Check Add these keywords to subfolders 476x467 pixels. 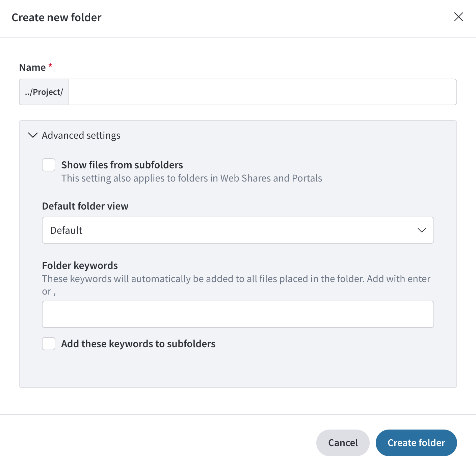coord(49,344)
